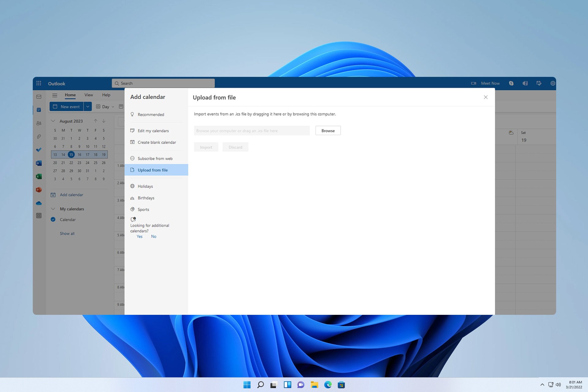Answer No to additional calendars

click(154, 236)
